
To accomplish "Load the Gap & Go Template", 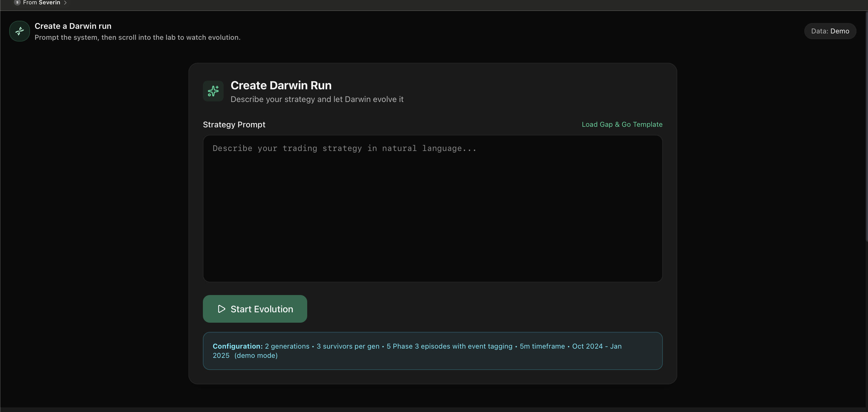I will click(x=622, y=124).
